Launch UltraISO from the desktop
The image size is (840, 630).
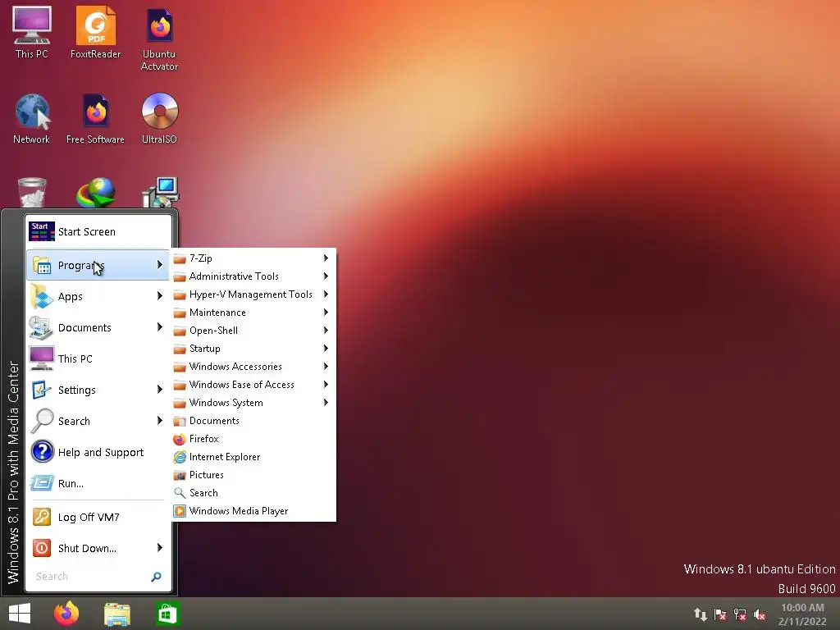(159, 118)
